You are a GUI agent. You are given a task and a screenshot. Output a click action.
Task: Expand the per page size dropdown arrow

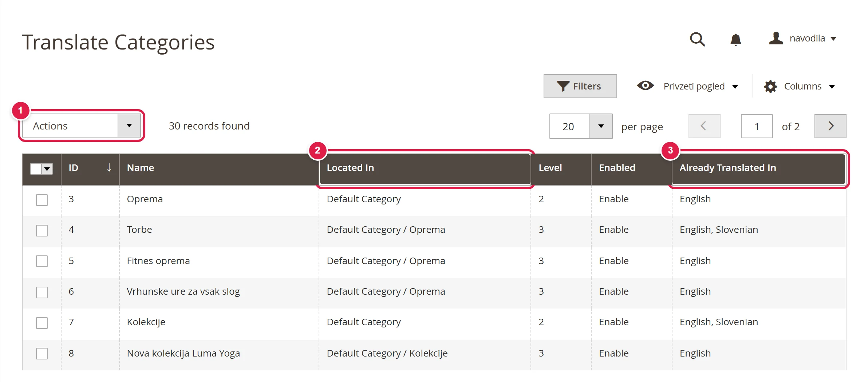pyautogui.click(x=601, y=126)
